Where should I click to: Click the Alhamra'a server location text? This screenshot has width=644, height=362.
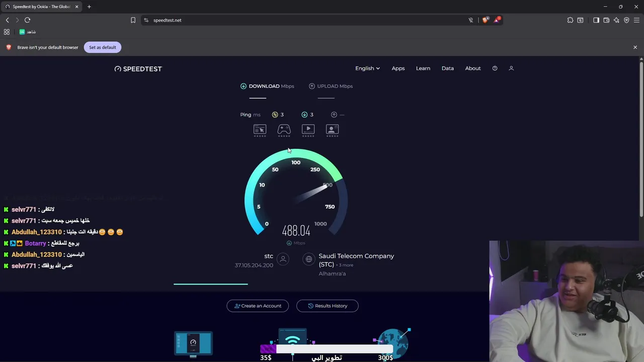coord(332,274)
